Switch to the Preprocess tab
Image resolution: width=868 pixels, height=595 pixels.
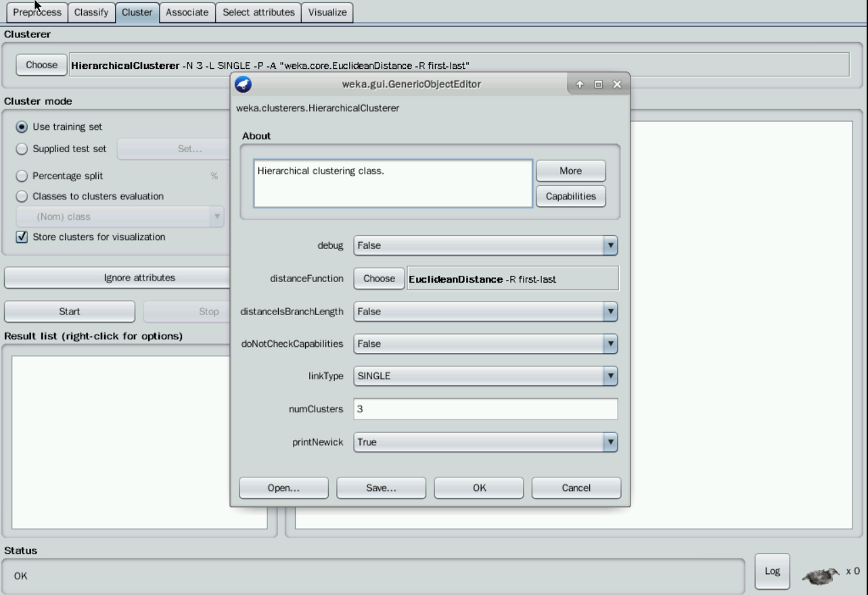point(37,12)
